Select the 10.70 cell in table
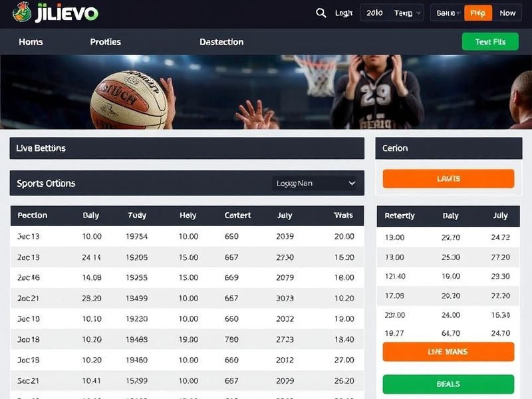 92,339
